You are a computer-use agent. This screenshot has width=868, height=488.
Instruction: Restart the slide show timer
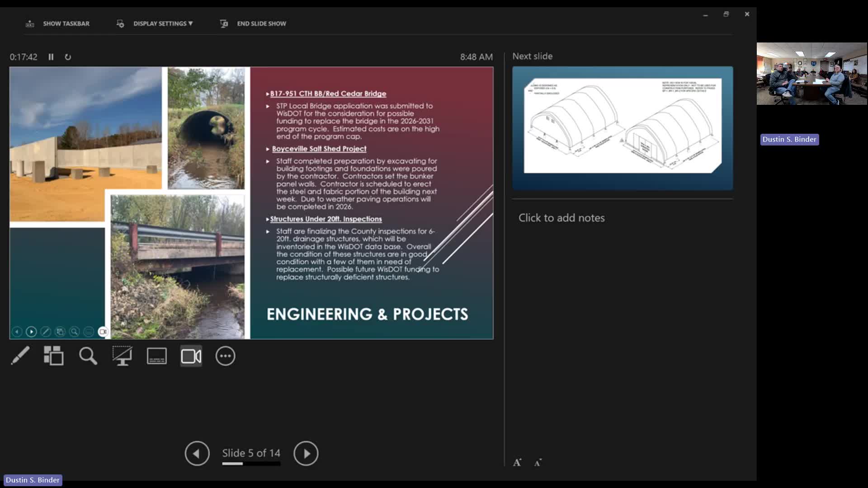(68, 57)
